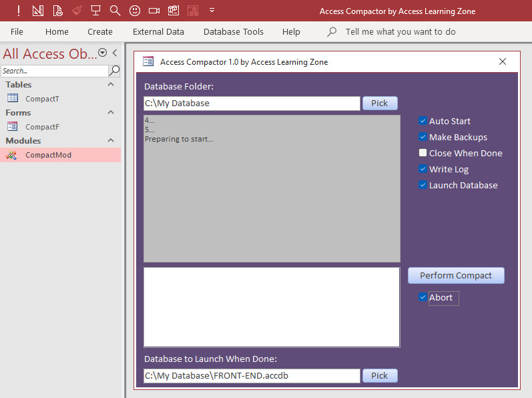Click the Database to Launch path field
The image size is (532, 398).
[252, 376]
